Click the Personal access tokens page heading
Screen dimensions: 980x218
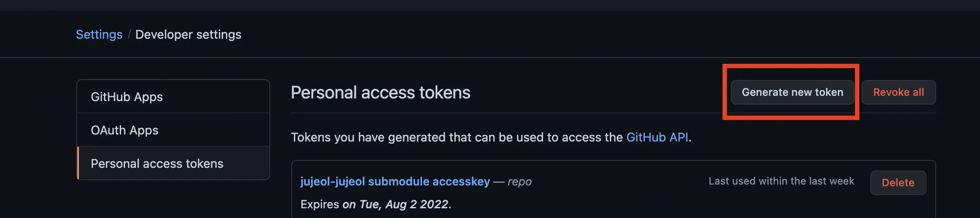380,92
